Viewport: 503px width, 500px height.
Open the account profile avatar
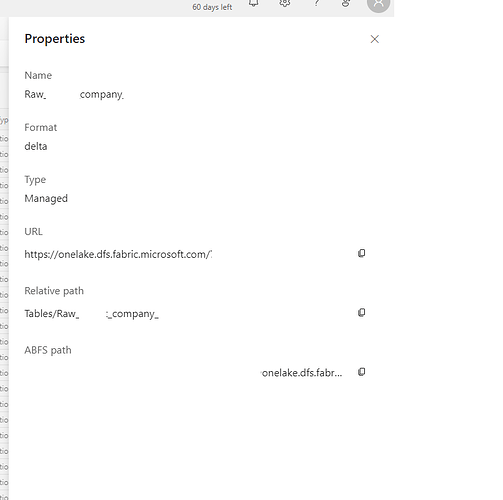click(378, 4)
